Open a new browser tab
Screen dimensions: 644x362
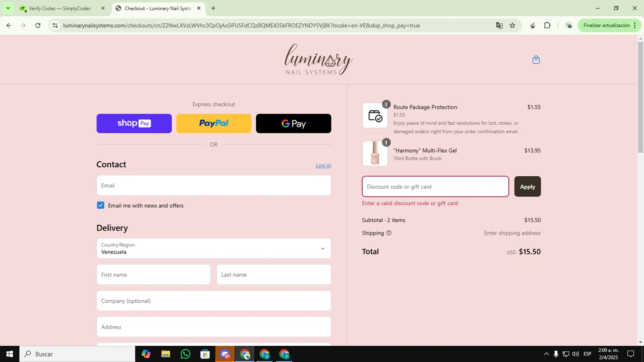click(213, 8)
